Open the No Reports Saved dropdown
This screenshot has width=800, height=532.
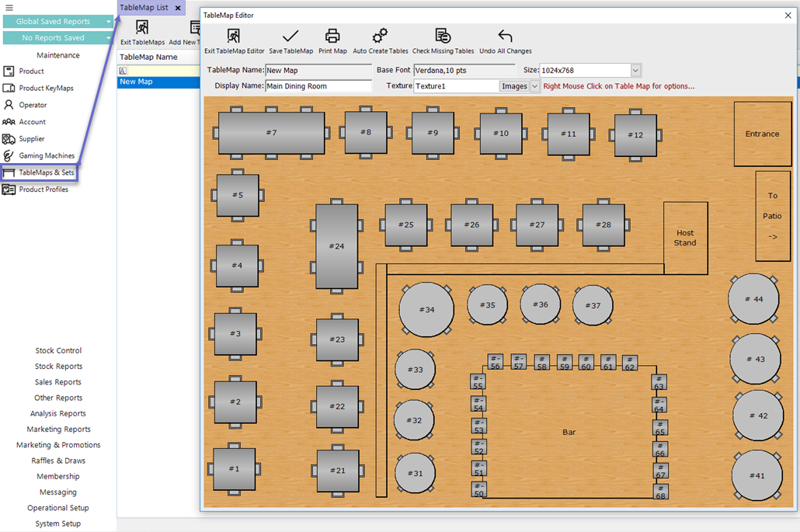[x=57, y=38]
